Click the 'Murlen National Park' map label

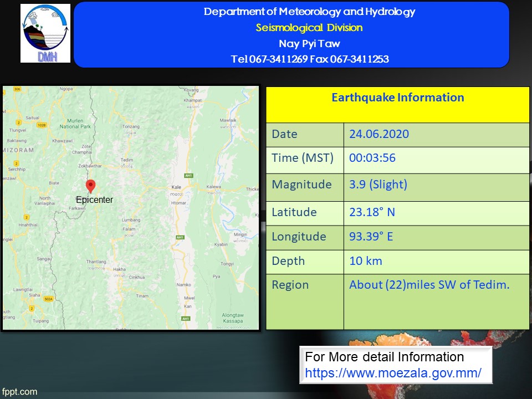pyautogui.click(x=75, y=124)
